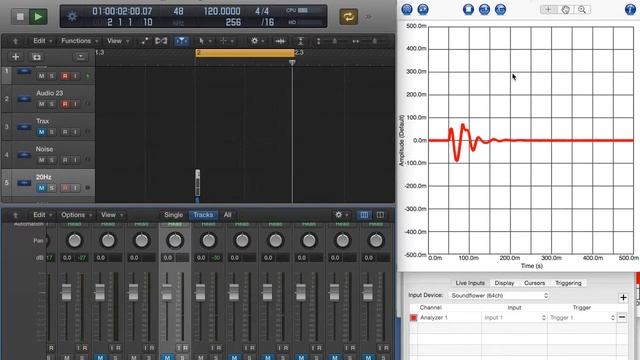Add a new track with plus button
The height and width of the screenshot is (360, 640).
(16, 57)
